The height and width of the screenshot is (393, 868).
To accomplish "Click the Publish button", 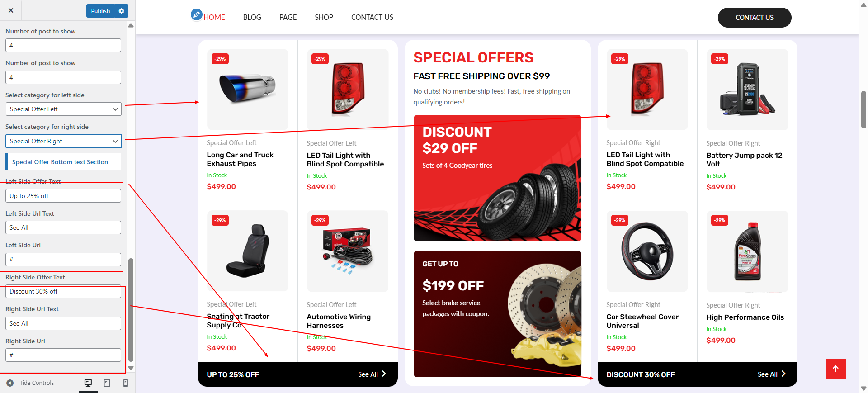I will 100,11.
